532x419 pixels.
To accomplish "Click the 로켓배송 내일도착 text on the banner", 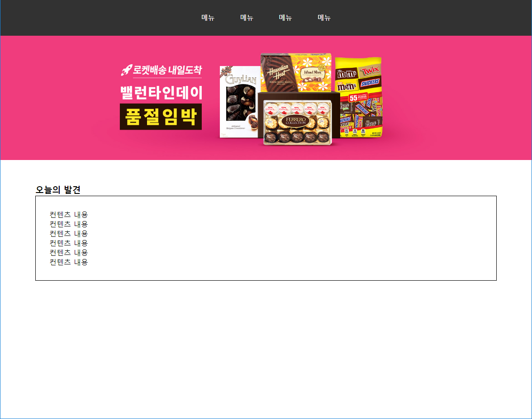I will click(161, 70).
